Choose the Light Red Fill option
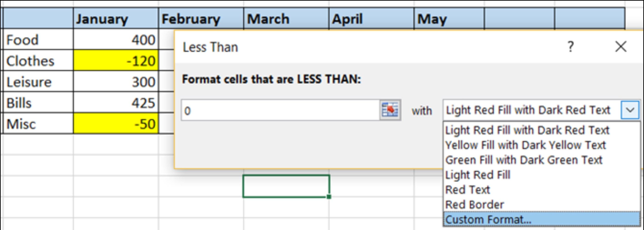The height and width of the screenshot is (230, 644). pyautogui.click(x=477, y=175)
